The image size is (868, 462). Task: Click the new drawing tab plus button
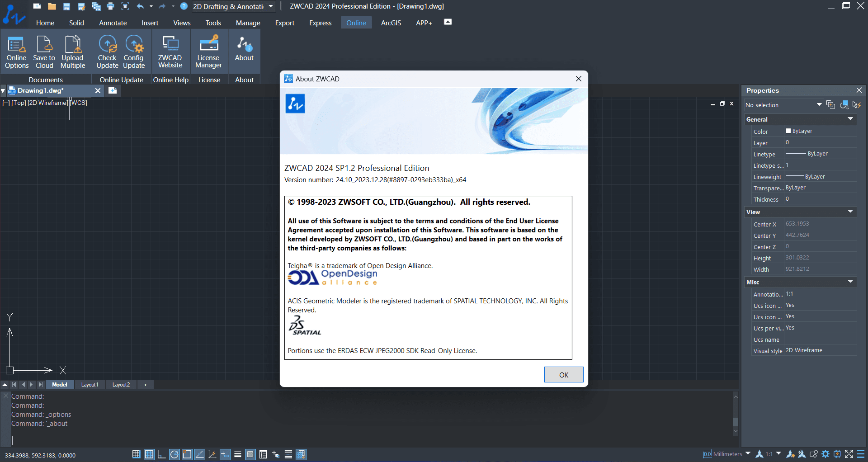[x=113, y=90]
